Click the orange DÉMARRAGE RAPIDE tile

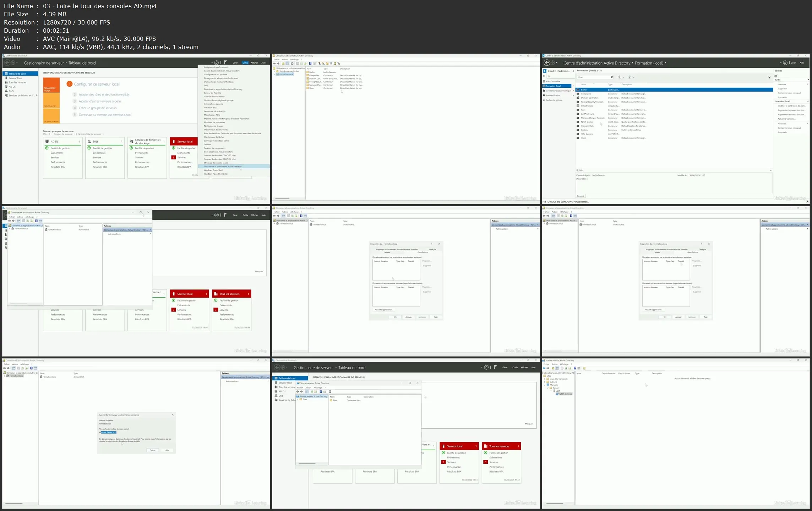51,85
